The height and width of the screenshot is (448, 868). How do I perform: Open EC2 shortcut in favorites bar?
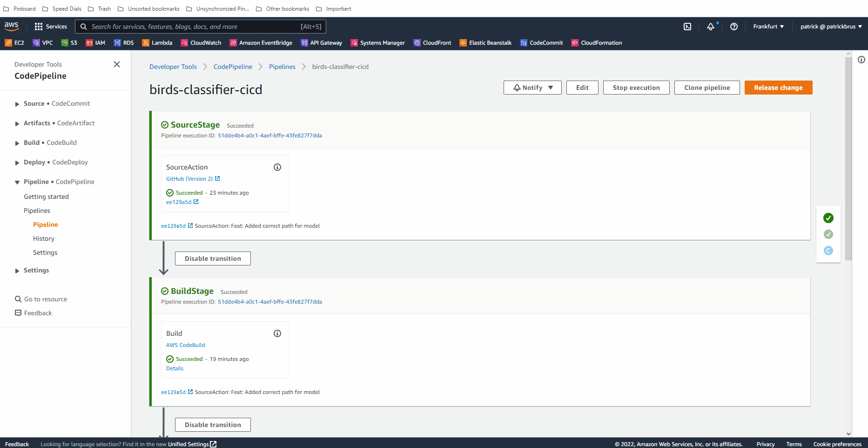tap(14, 43)
